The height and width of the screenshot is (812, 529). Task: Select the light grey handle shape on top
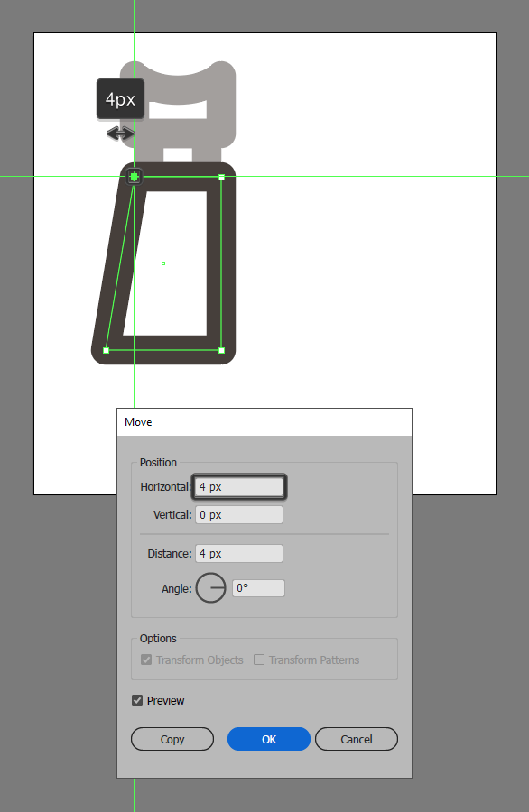coord(178,111)
